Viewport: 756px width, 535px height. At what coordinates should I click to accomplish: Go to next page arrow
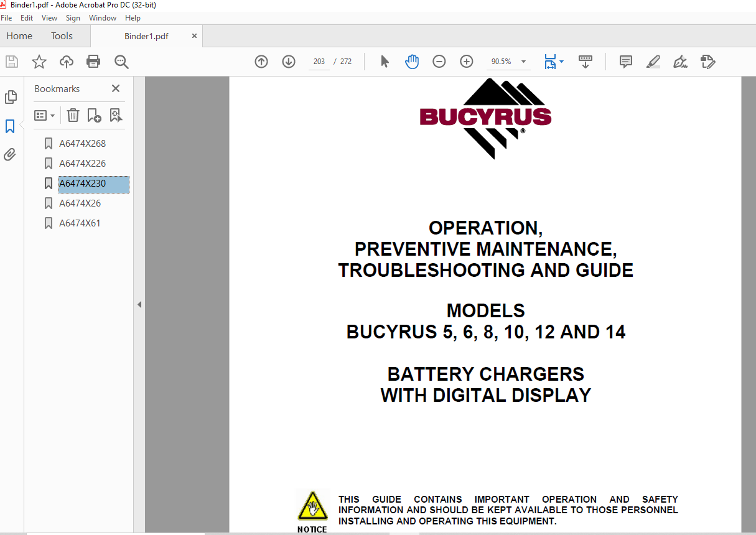pos(289,62)
